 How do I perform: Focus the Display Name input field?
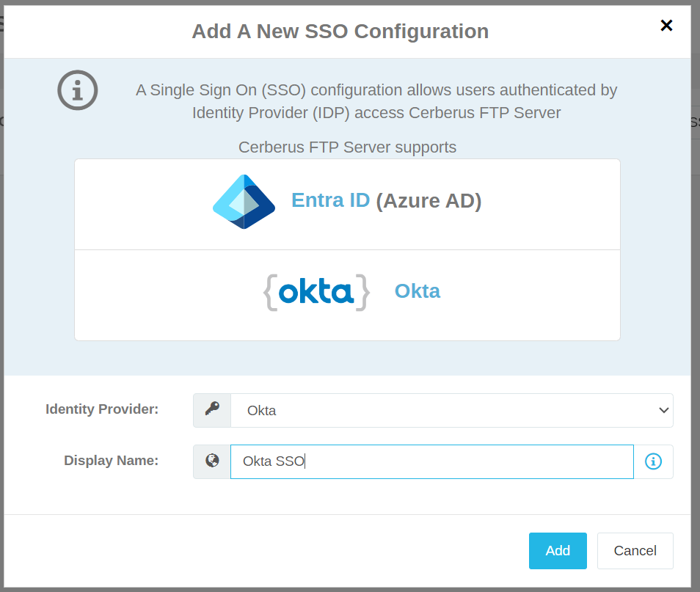point(431,461)
